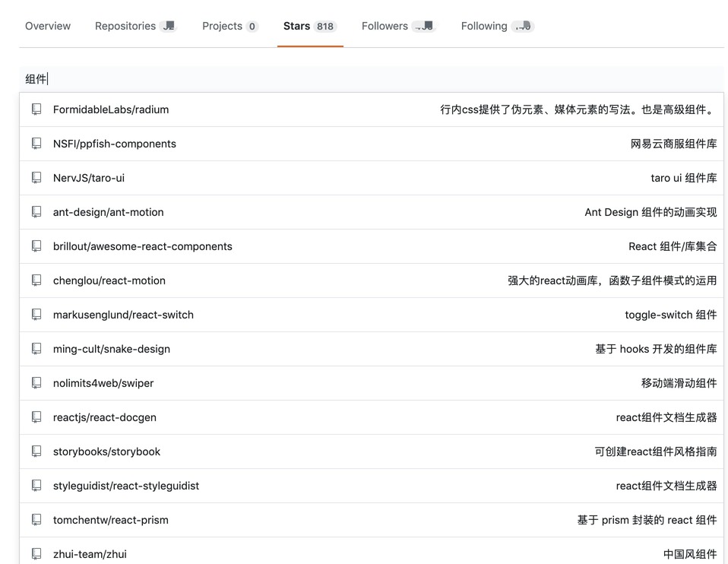Click the note 'Ant Design 组件的动画实现'
Viewport: 728px width, 564px height.
pos(650,212)
